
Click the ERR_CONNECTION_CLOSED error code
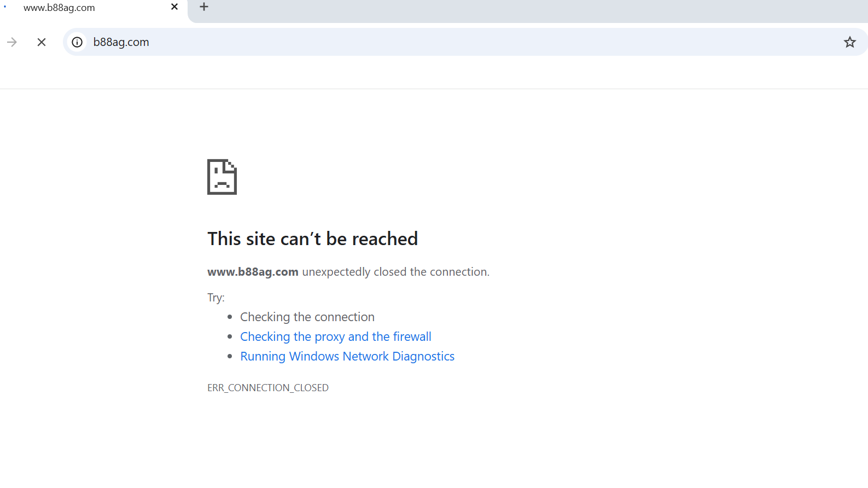(x=267, y=387)
